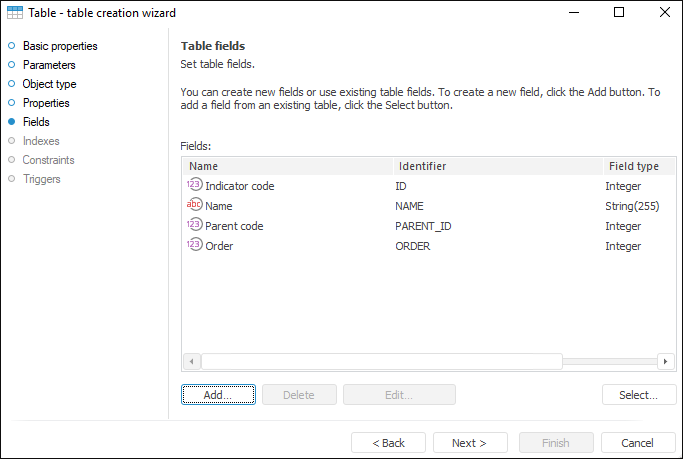Click the table wizard icon in title bar

pyautogui.click(x=14, y=13)
